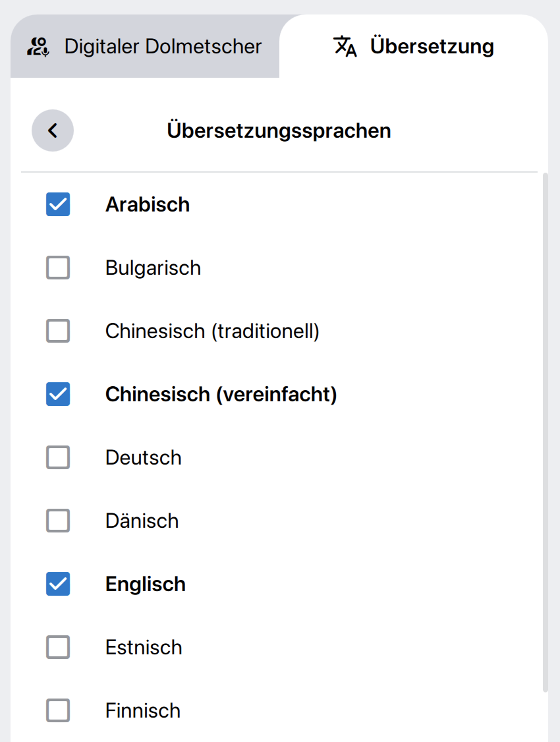Click the Englisch language label
560x742 pixels.
(x=146, y=584)
